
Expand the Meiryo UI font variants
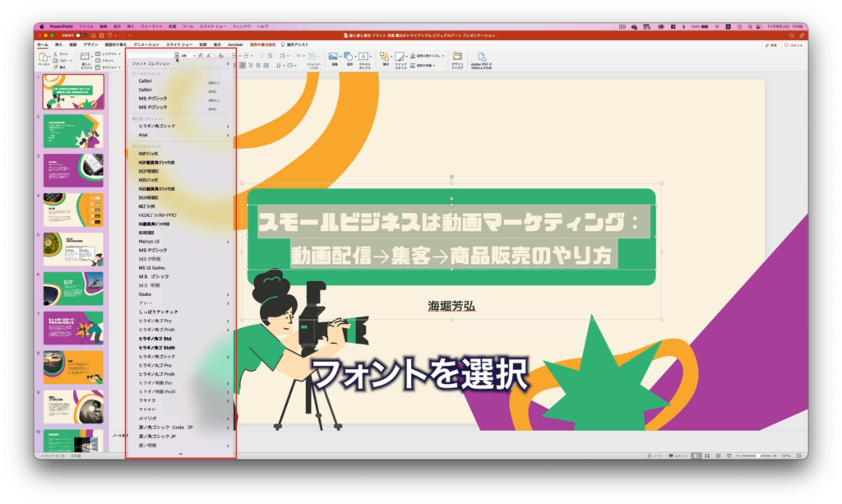[228, 242]
